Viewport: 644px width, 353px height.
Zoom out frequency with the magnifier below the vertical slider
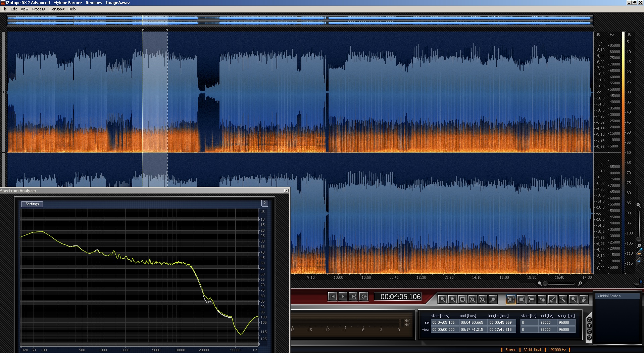(x=639, y=246)
